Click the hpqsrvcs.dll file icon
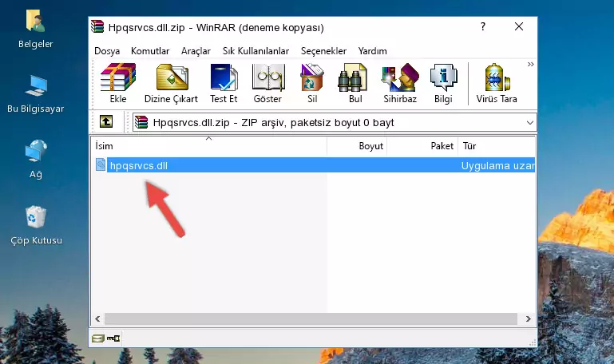The height and width of the screenshot is (364, 614). click(x=101, y=164)
